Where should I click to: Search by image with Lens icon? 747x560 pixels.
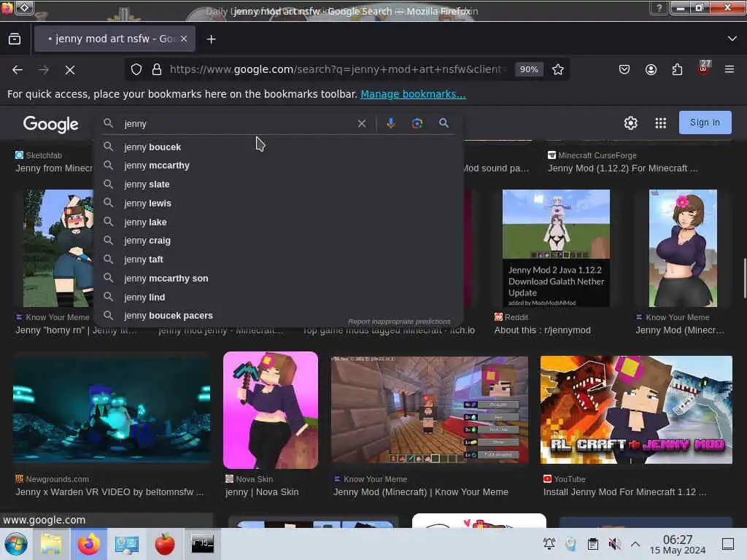pos(417,123)
